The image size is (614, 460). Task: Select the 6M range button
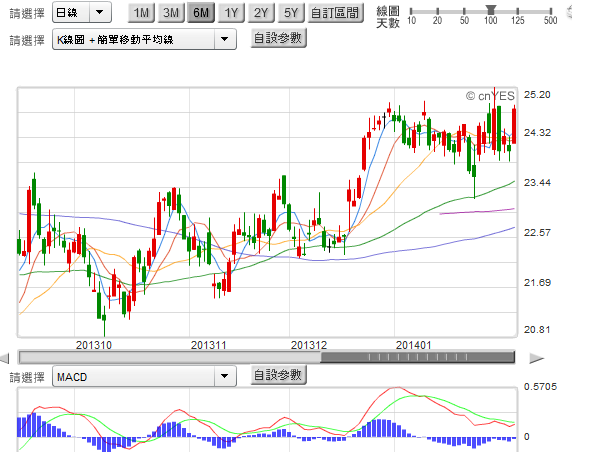201,13
